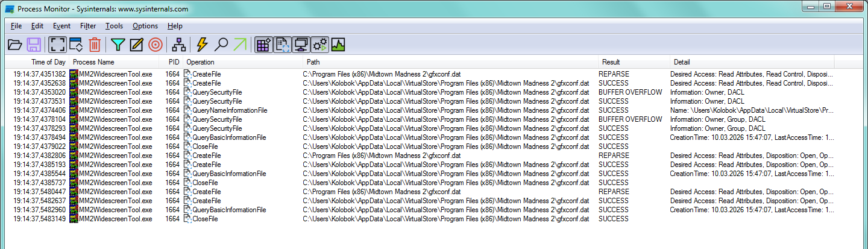Open Find with the magnifier icon
868x249 pixels.
[x=221, y=44]
